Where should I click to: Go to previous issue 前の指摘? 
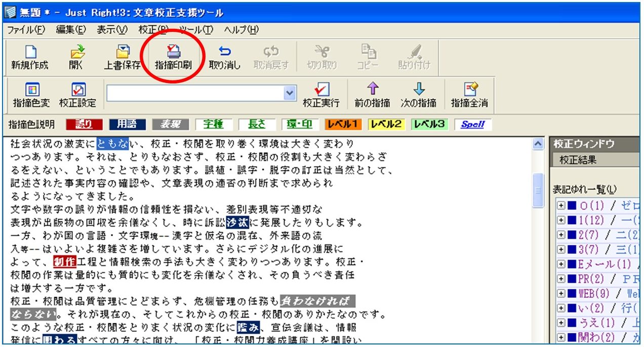372,95
